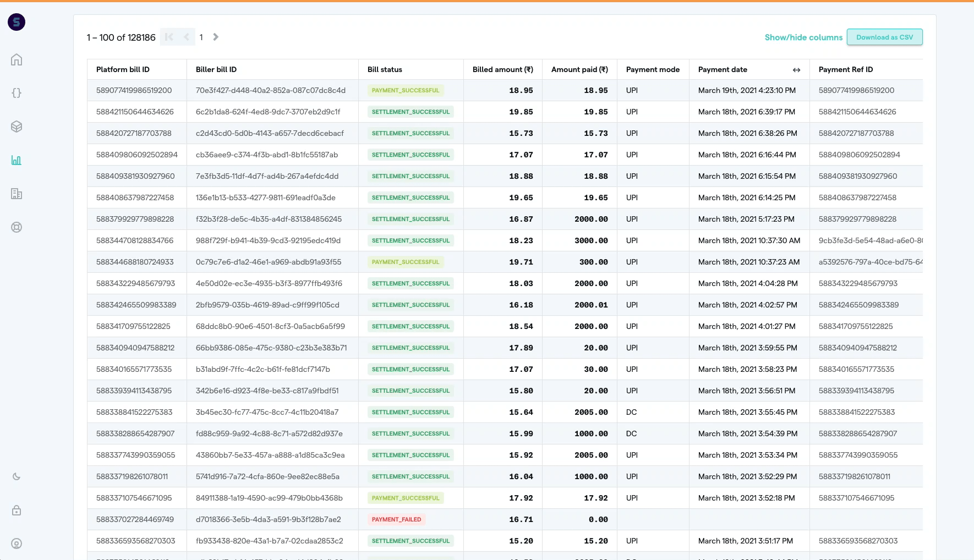Open the user profile icon at bottom

pyautogui.click(x=17, y=543)
